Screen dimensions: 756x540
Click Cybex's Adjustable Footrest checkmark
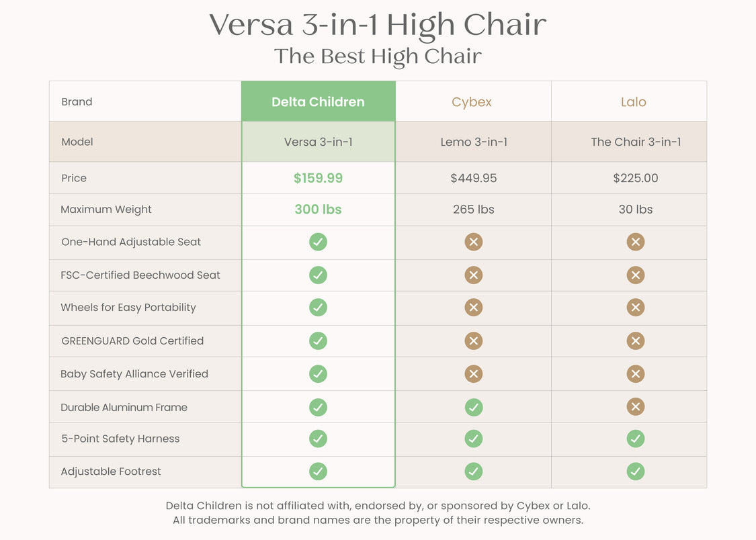[474, 471]
